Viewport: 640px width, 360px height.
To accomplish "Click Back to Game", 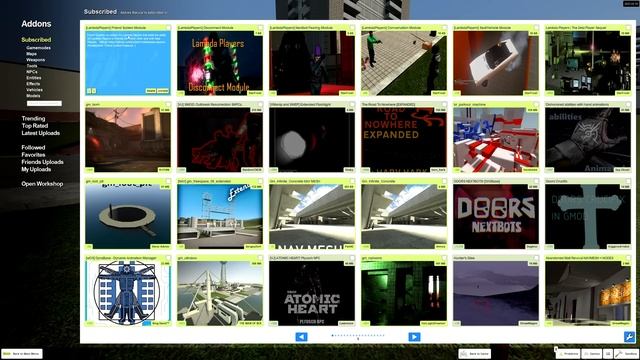I will click(x=474, y=353).
